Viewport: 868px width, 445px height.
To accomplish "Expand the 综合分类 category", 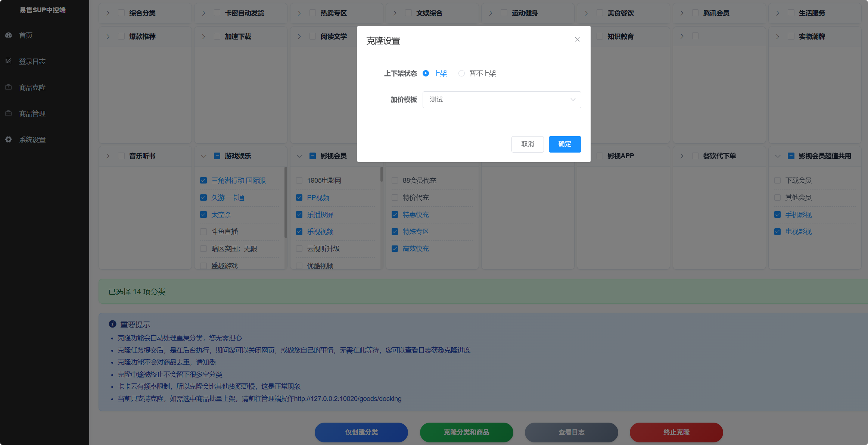I will click(108, 13).
